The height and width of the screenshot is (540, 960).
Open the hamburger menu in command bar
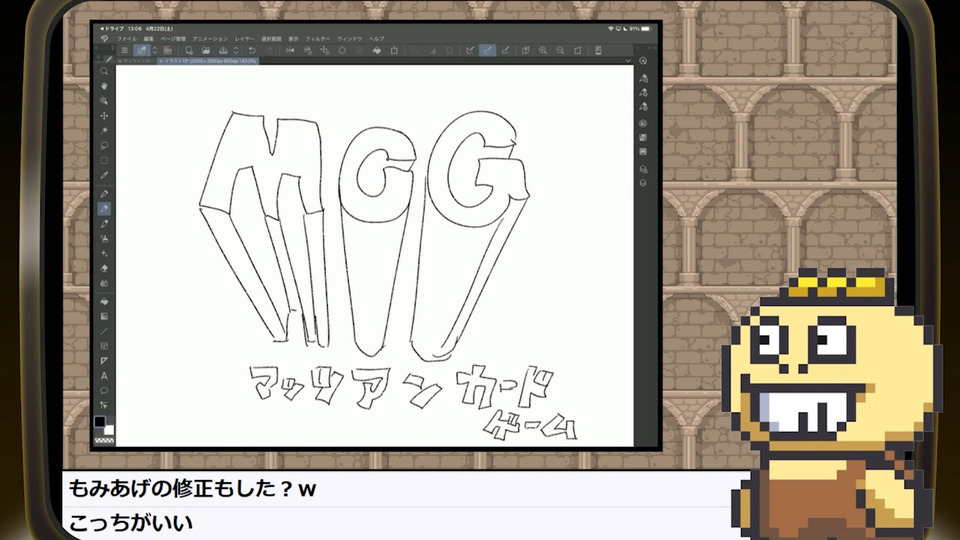[124, 51]
